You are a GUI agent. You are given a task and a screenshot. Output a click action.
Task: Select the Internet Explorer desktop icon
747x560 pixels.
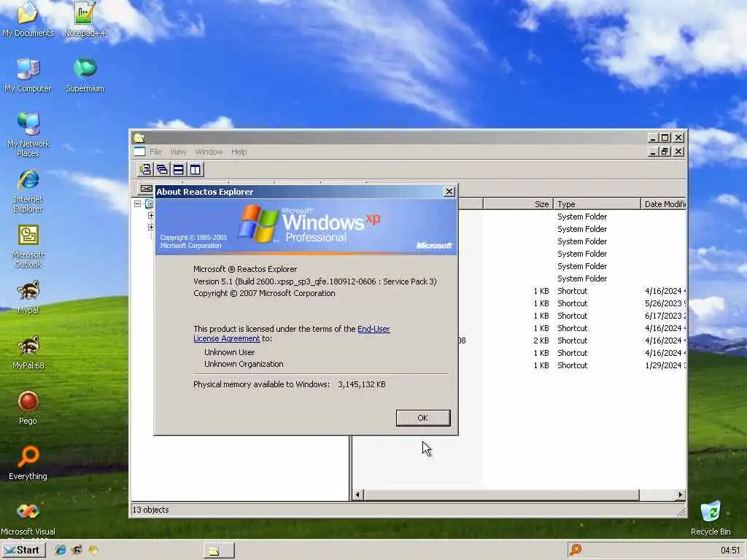[x=28, y=190]
